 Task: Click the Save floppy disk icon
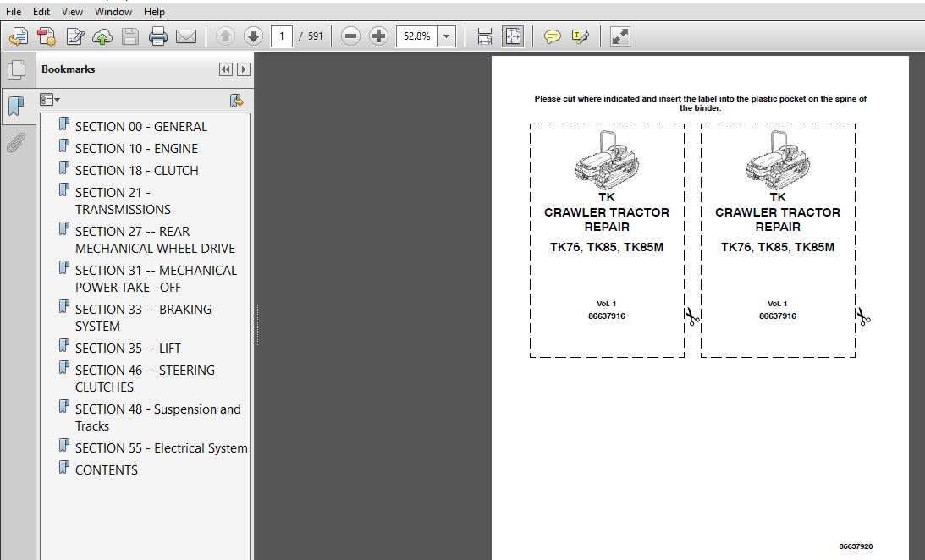pos(130,36)
